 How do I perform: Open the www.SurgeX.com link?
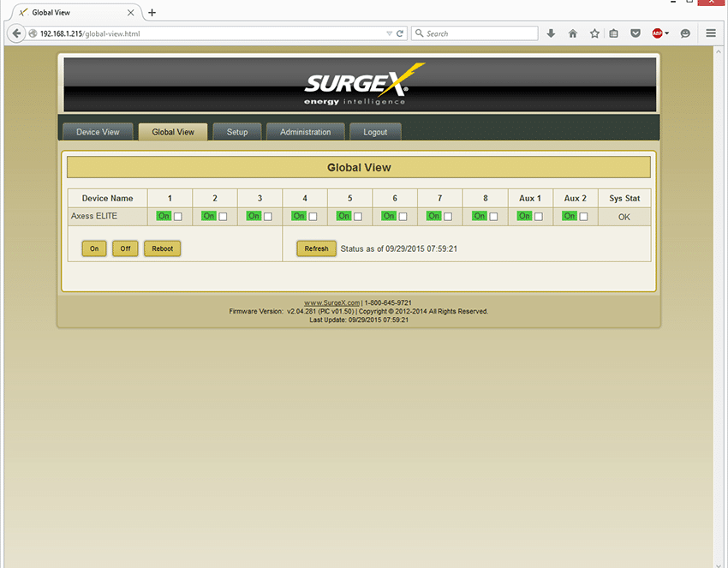[332, 302]
